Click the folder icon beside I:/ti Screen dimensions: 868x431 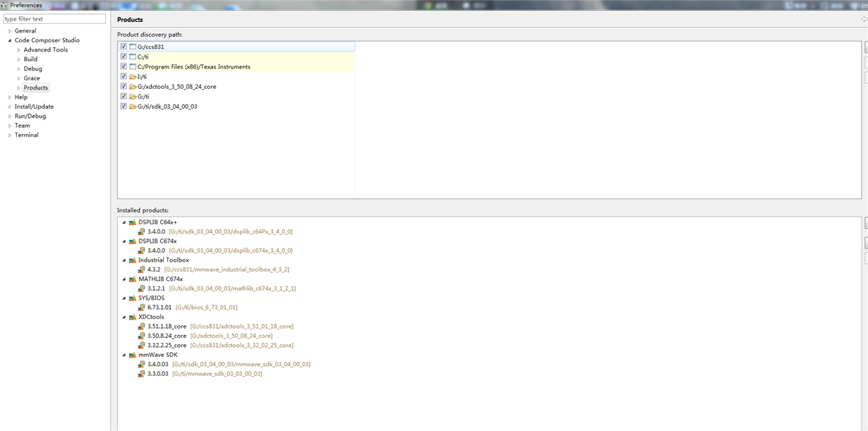tap(133, 77)
